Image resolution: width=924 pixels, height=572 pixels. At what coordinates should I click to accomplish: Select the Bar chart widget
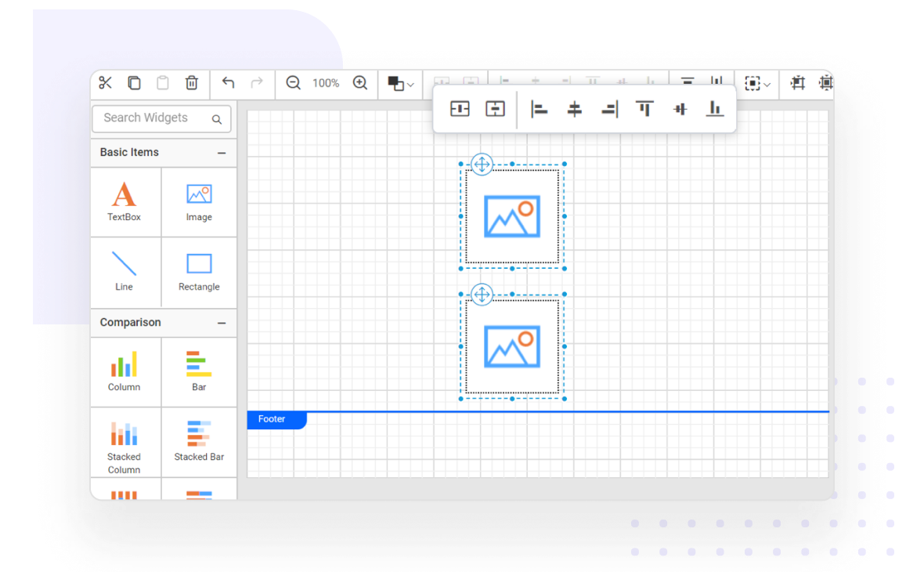pos(199,371)
